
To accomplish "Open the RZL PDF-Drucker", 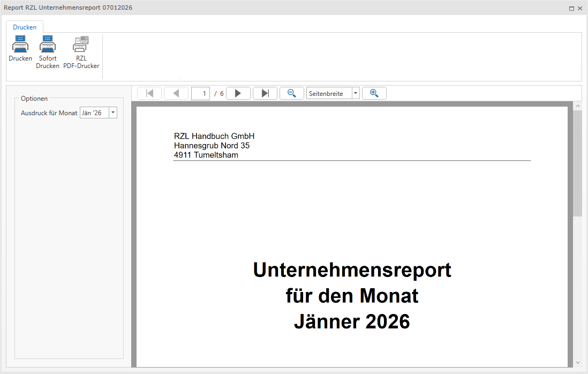I will coord(81,44).
